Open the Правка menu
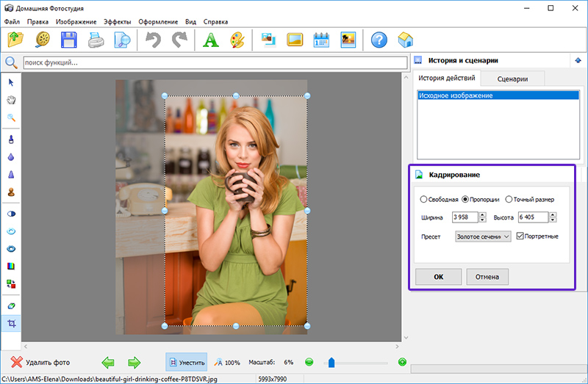This screenshot has width=588, height=384. point(37,22)
